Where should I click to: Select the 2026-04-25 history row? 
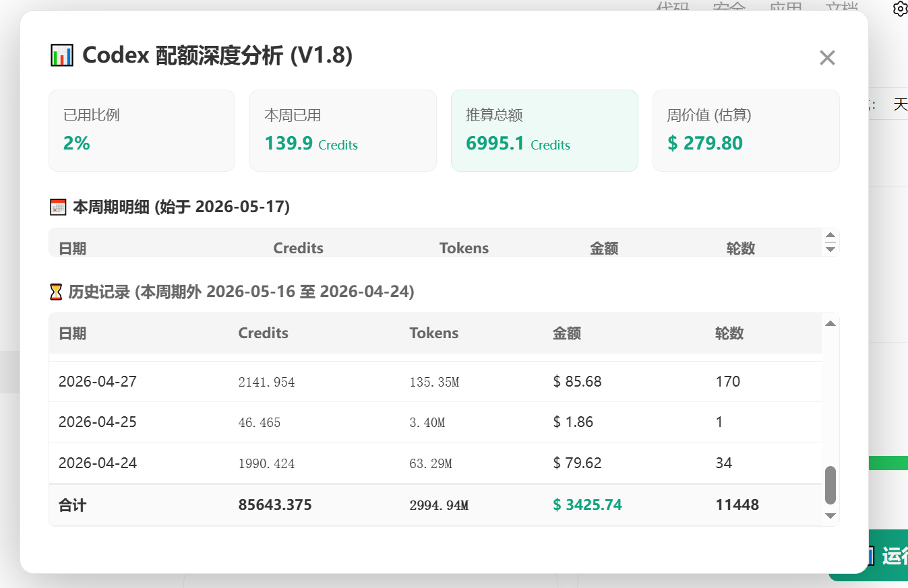coord(435,422)
